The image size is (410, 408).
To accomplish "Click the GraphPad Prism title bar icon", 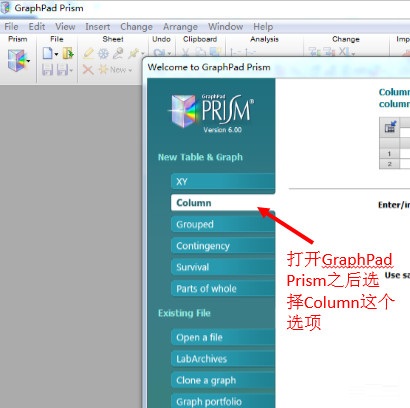I will pos(5,7).
